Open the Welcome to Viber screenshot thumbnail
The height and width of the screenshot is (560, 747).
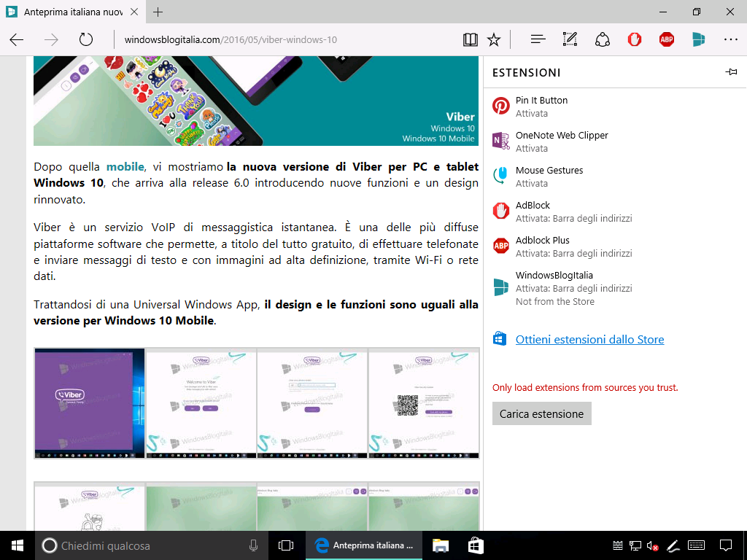(x=201, y=403)
